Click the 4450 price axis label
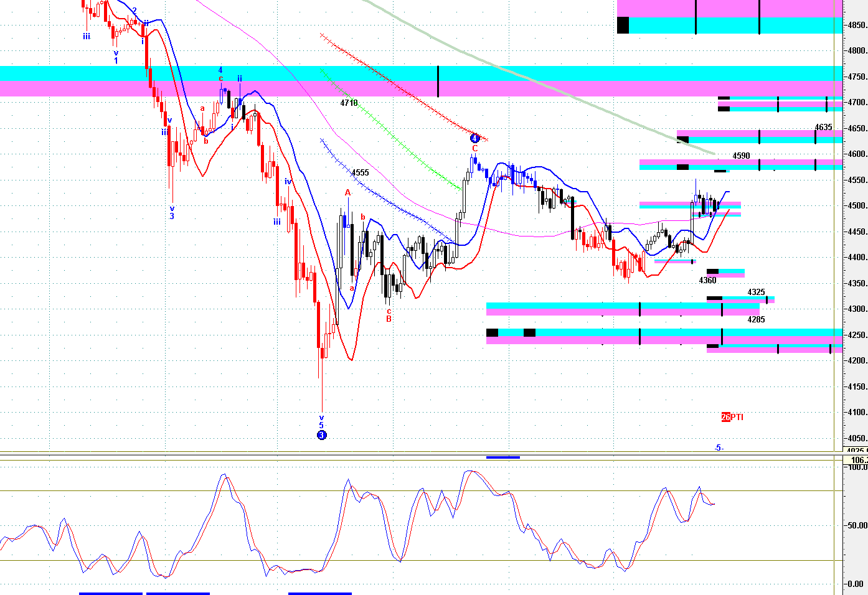The image size is (868, 595). pos(857,232)
